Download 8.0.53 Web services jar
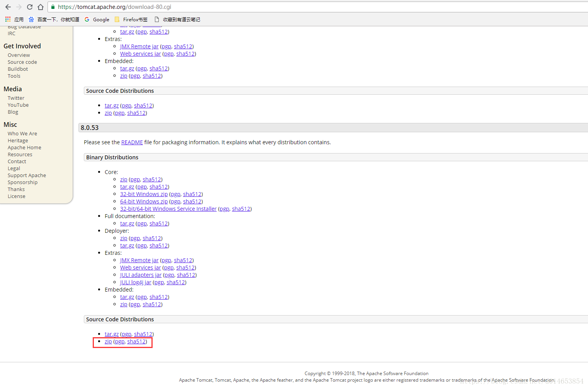 pos(140,268)
